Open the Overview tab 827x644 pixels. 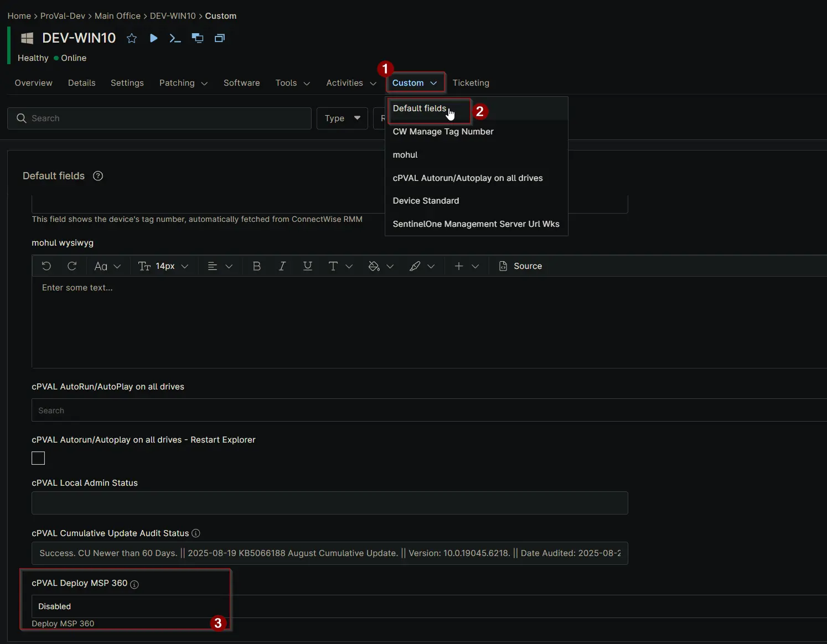click(34, 83)
